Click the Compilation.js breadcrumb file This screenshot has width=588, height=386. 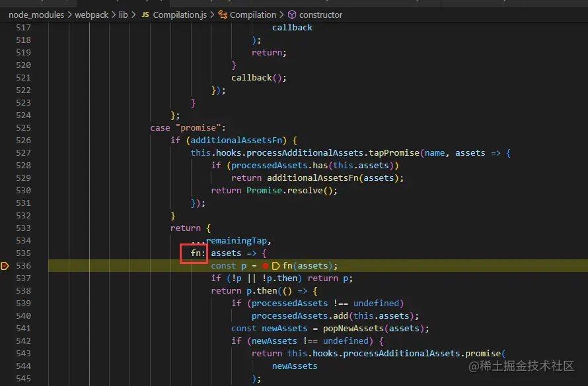(180, 15)
